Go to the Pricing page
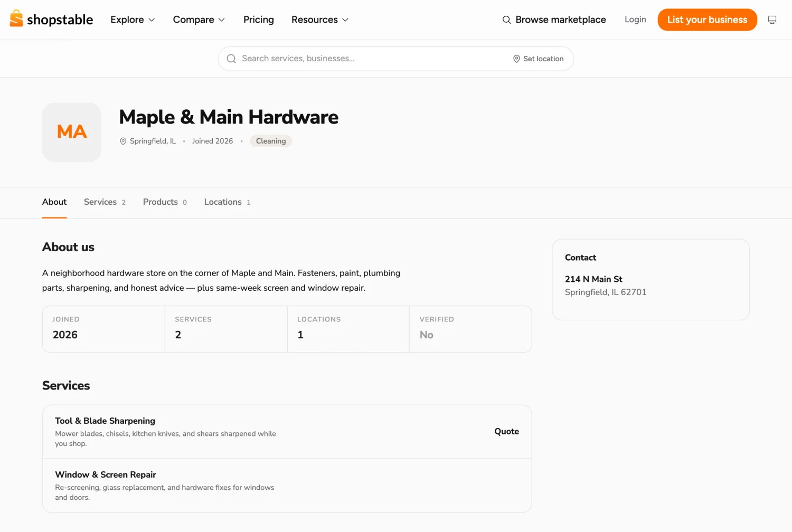The image size is (792, 532). 259,20
